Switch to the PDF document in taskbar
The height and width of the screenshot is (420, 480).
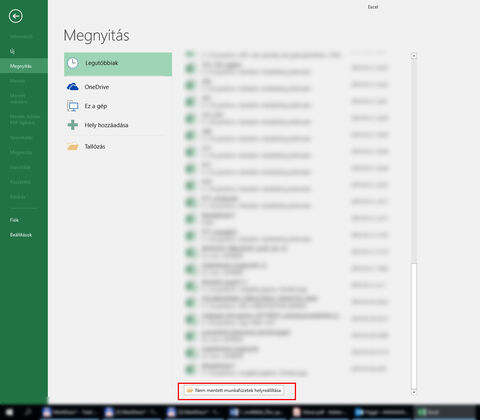319,412
